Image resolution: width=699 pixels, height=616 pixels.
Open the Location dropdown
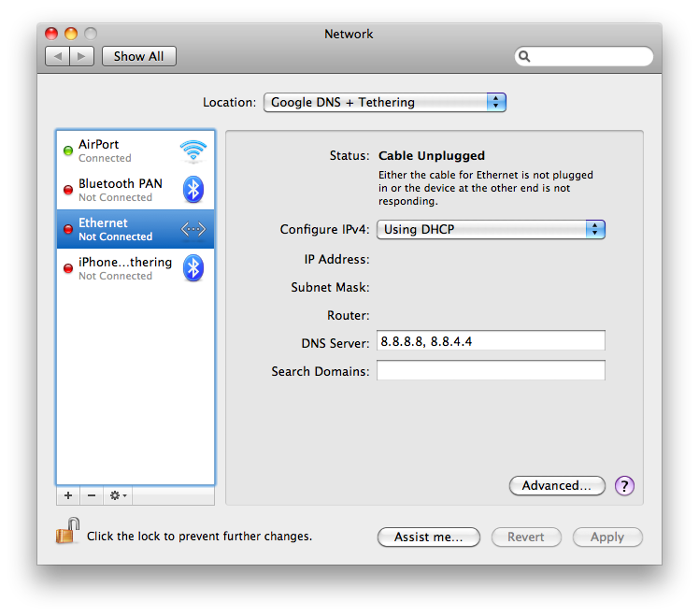tap(384, 103)
